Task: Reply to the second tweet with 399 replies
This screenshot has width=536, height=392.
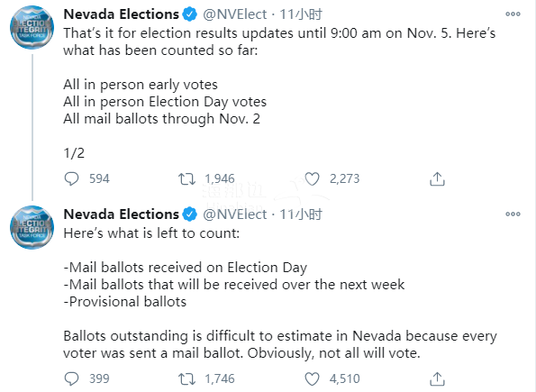Action: pyautogui.click(x=71, y=379)
